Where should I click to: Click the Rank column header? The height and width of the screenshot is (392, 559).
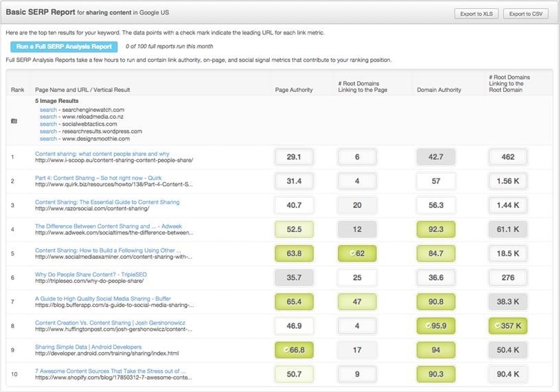(x=17, y=90)
